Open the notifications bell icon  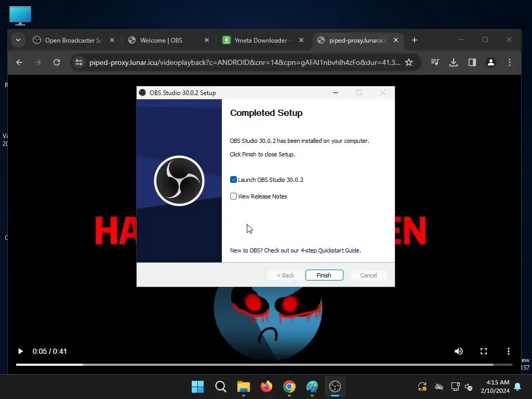(517, 387)
